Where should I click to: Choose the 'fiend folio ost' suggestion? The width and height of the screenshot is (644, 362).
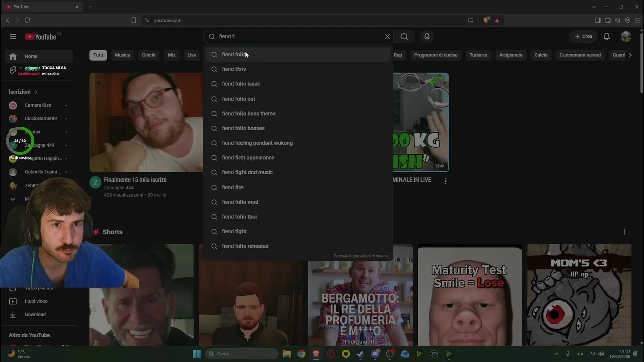click(298, 99)
